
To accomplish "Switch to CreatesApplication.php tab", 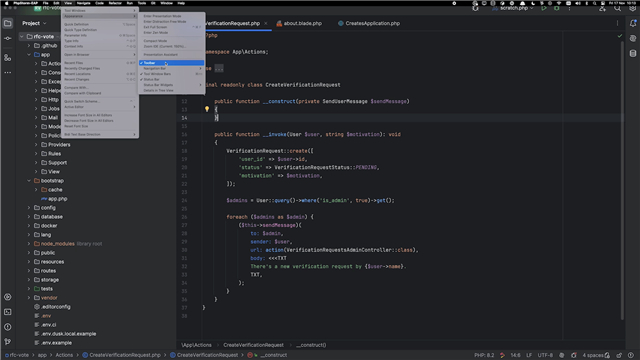I will click(x=369, y=23).
